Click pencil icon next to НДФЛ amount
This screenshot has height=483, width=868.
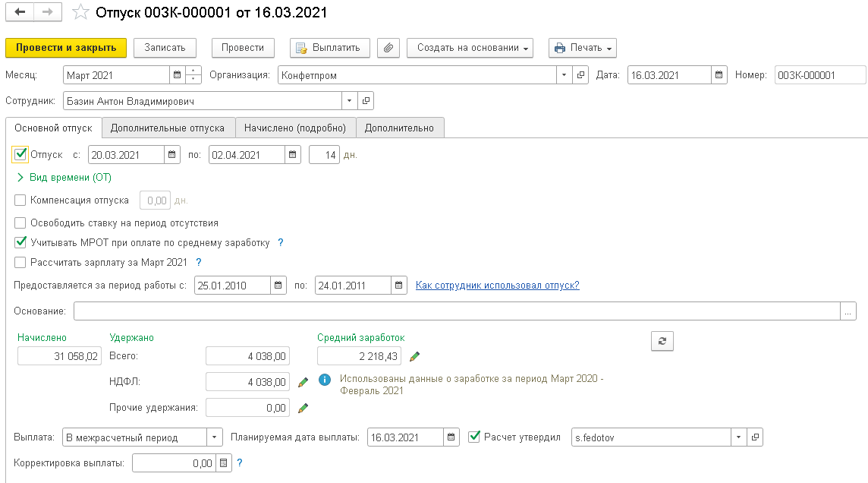(x=303, y=382)
